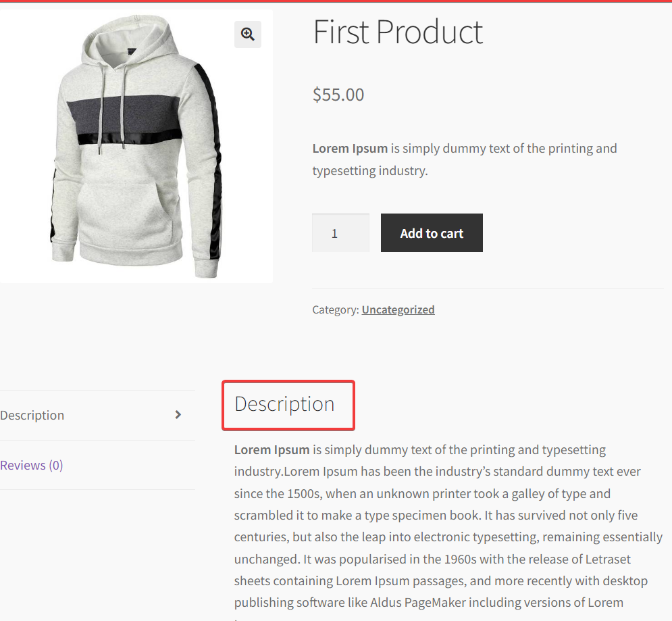Click the red bar at the top of the page
Image resolution: width=672 pixels, height=621 pixels.
[x=336, y=2]
